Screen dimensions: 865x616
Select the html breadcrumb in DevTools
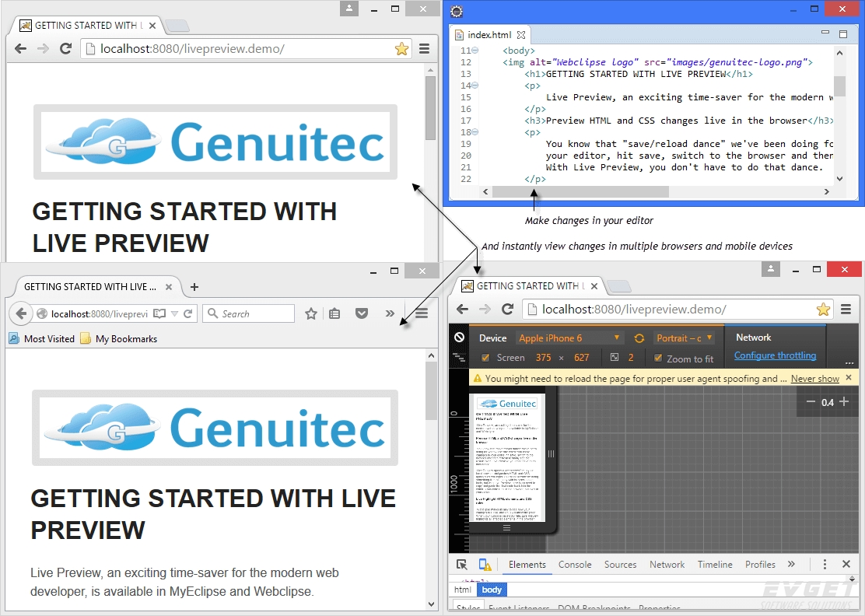[462, 590]
